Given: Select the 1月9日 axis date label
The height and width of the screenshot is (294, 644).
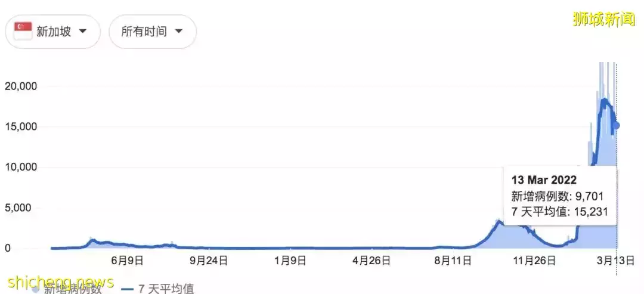Looking at the screenshot, I should (x=290, y=261).
